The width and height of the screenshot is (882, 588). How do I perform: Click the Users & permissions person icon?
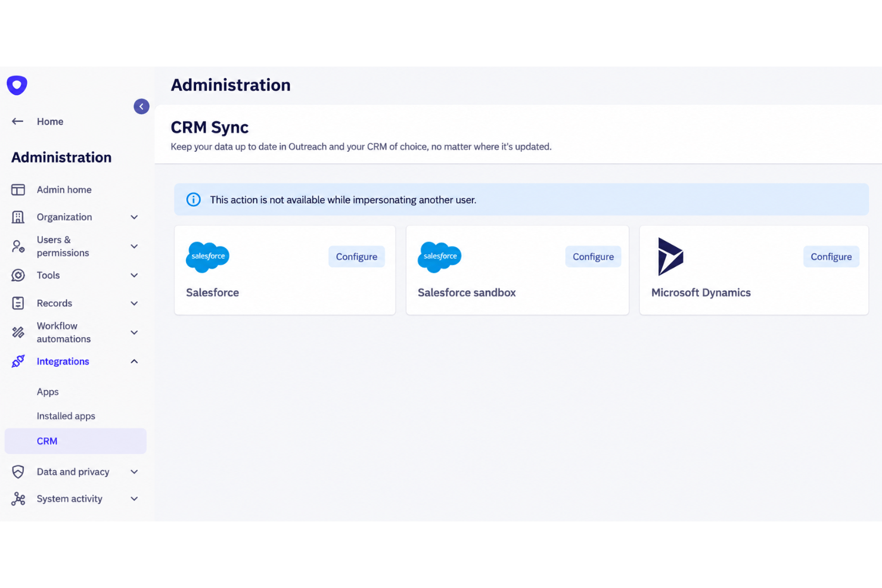tap(18, 246)
